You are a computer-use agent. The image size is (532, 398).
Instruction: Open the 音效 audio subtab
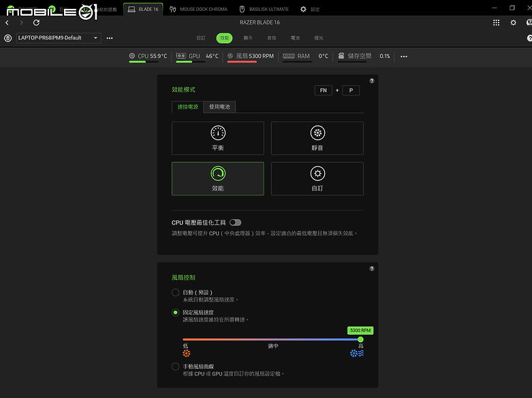(271, 38)
